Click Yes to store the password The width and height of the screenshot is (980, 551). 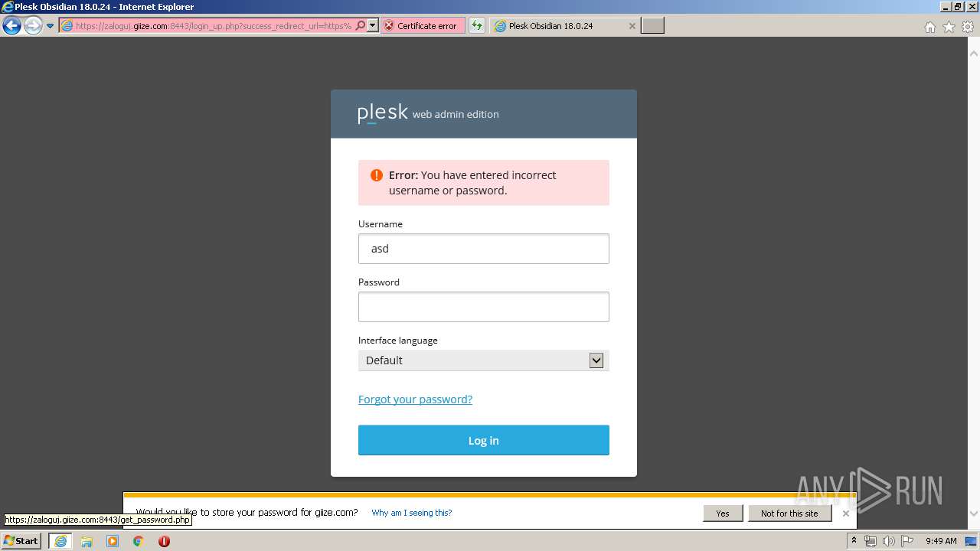tap(723, 514)
